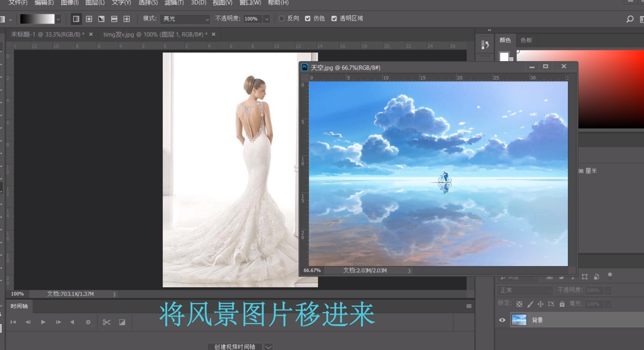
Task: Click the 66.67% zoom field in 天空.jpg
Action: coord(312,270)
